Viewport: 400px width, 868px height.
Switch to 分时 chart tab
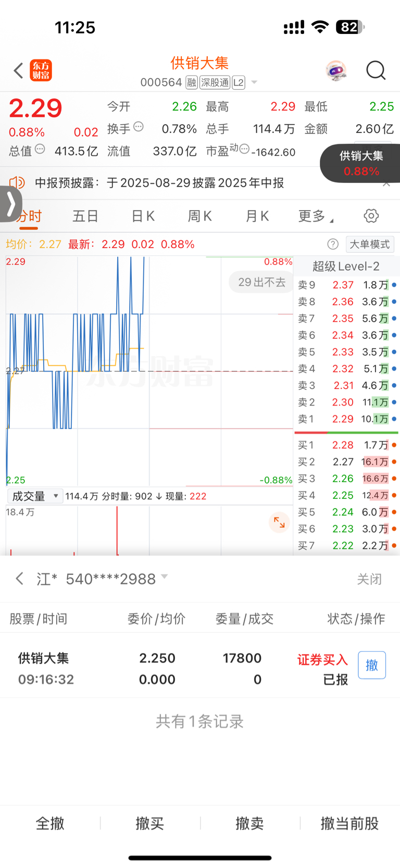coord(29,216)
